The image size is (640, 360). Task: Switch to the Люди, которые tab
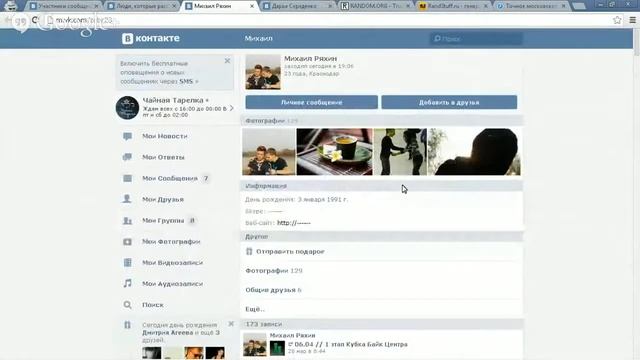pyautogui.click(x=142, y=6)
